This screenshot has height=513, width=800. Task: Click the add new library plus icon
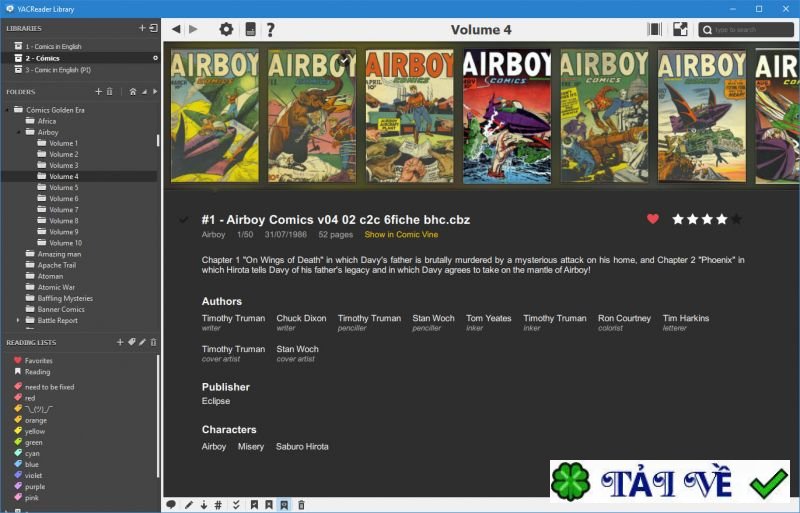point(142,28)
